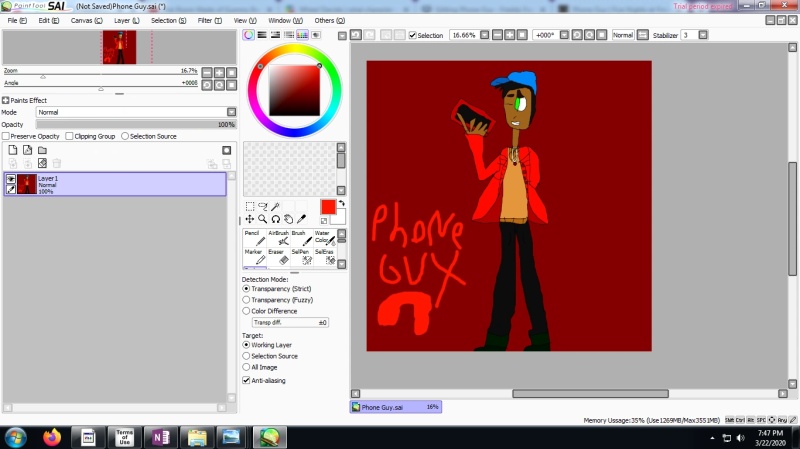The width and height of the screenshot is (800, 449).
Task: Open Firefox from the taskbar
Action: pos(52,437)
